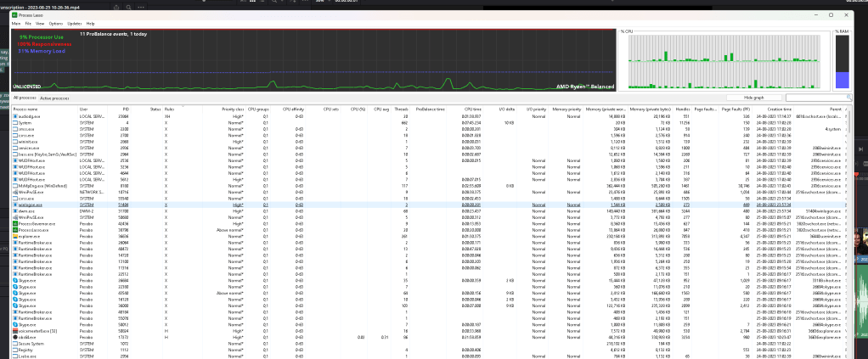The height and width of the screenshot is (359, 868).
Task: Open the Help menu
Action: (x=90, y=24)
